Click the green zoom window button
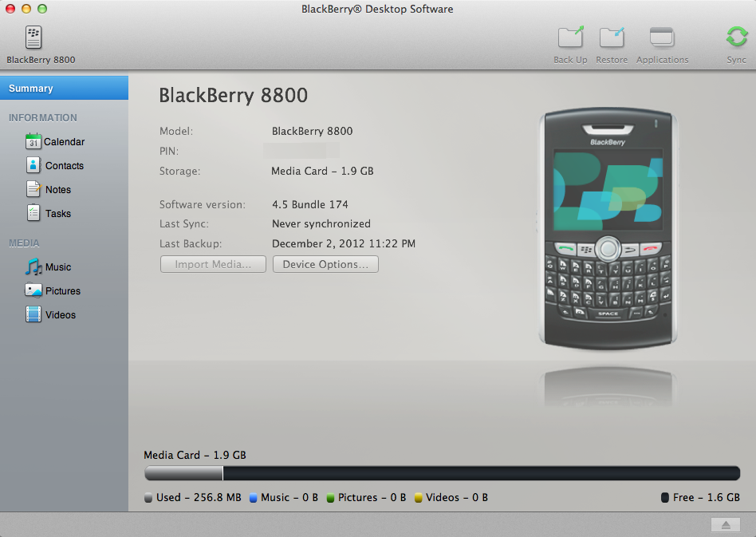Image resolution: width=756 pixels, height=537 pixels. (x=42, y=9)
